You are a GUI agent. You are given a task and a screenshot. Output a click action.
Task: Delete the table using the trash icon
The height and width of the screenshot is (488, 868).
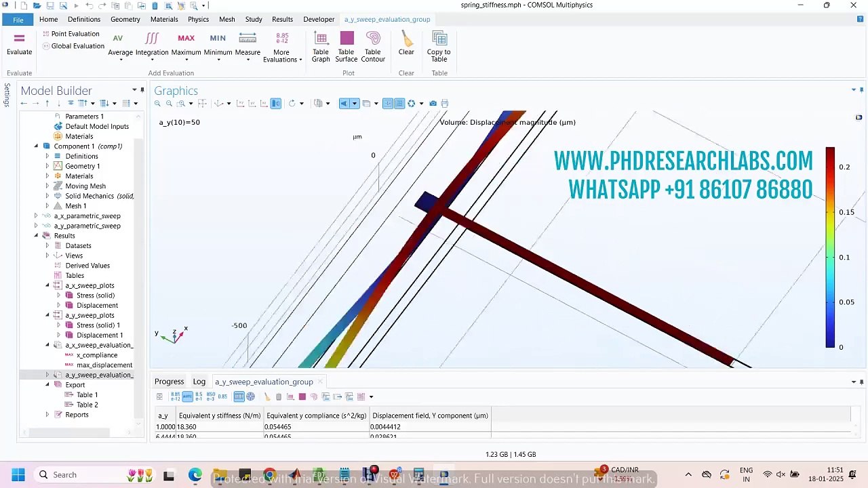pos(279,396)
